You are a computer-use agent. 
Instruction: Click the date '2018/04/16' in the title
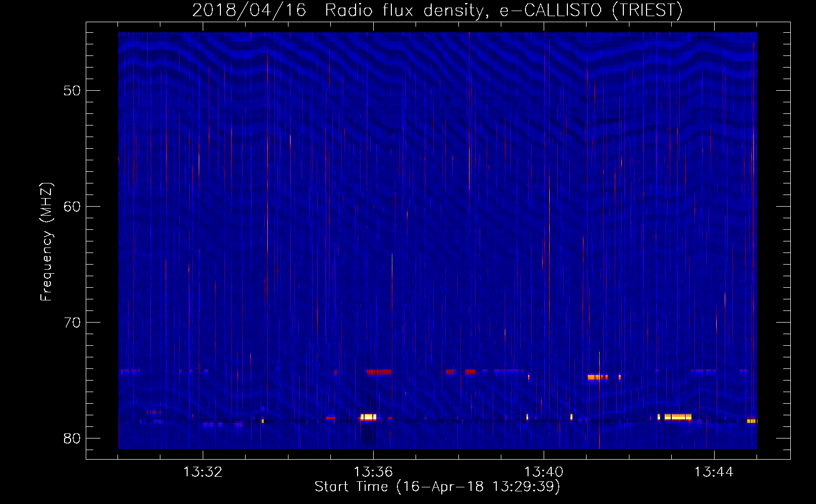(x=249, y=10)
